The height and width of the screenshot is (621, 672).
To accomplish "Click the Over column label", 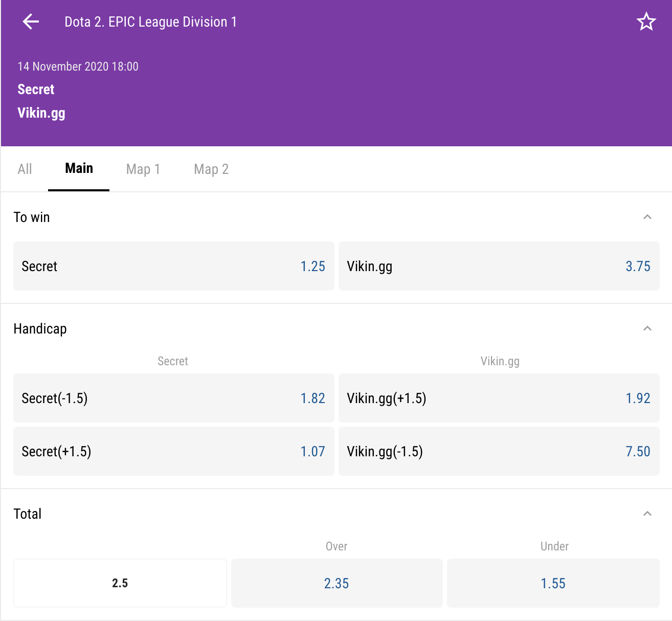I will 337,546.
